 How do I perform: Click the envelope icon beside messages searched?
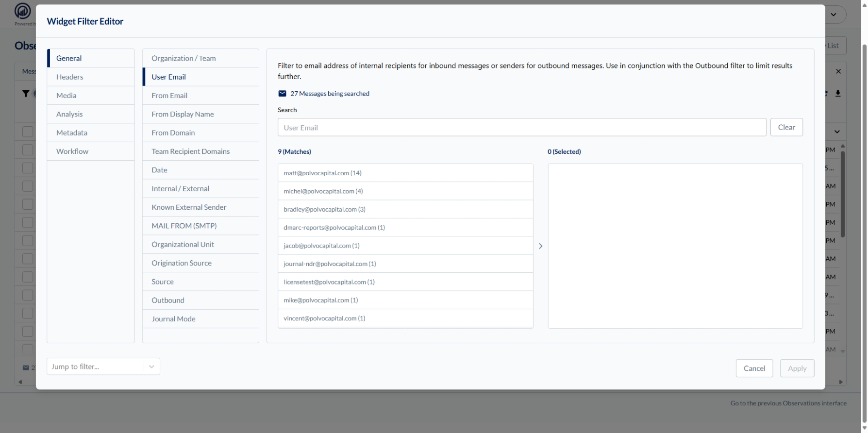(282, 94)
